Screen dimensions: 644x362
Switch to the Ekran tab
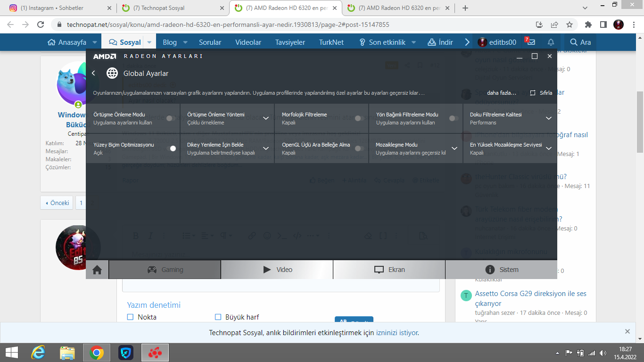(389, 270)
